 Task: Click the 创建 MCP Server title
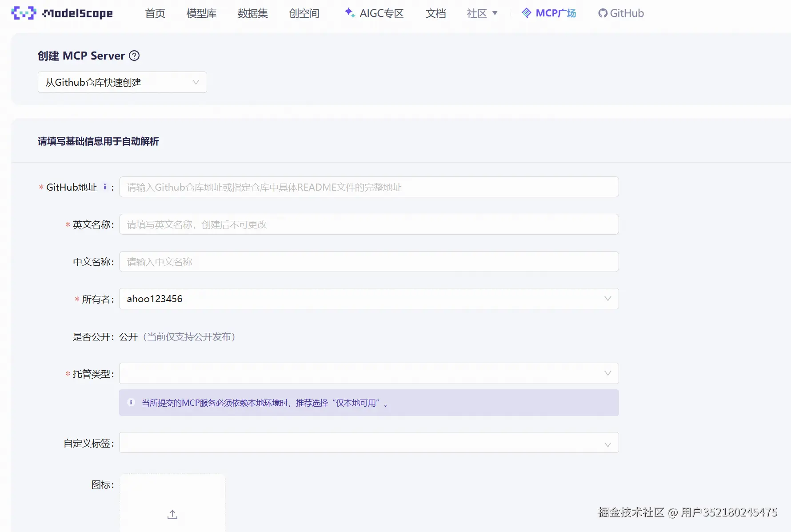[x=81, y=56]
